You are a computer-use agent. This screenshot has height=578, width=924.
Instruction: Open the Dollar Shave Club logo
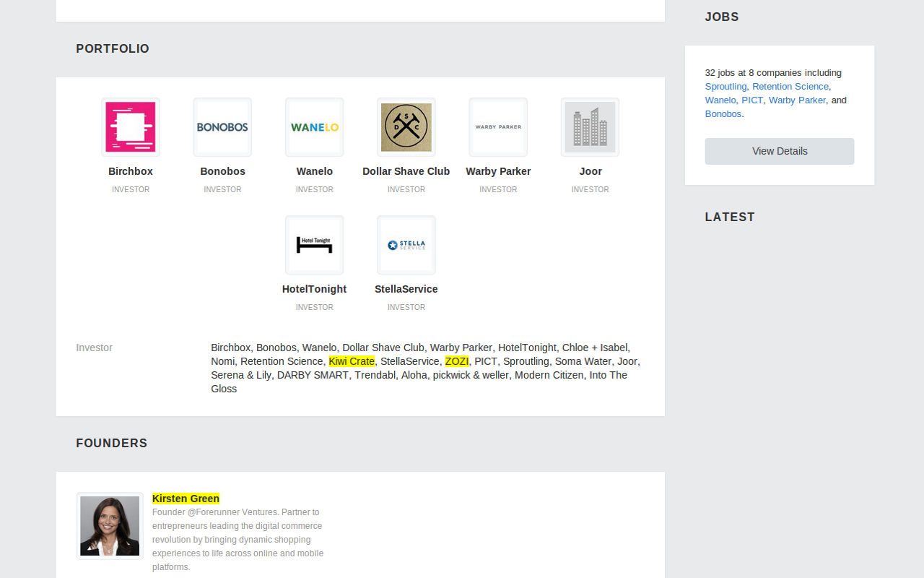(x=406, y=127)
